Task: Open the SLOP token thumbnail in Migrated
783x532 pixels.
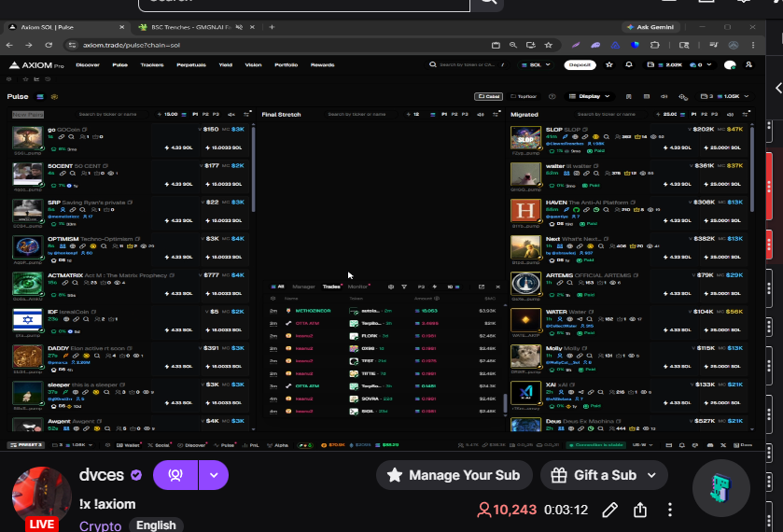Action: pyautogui.click(x=525, y=138)
